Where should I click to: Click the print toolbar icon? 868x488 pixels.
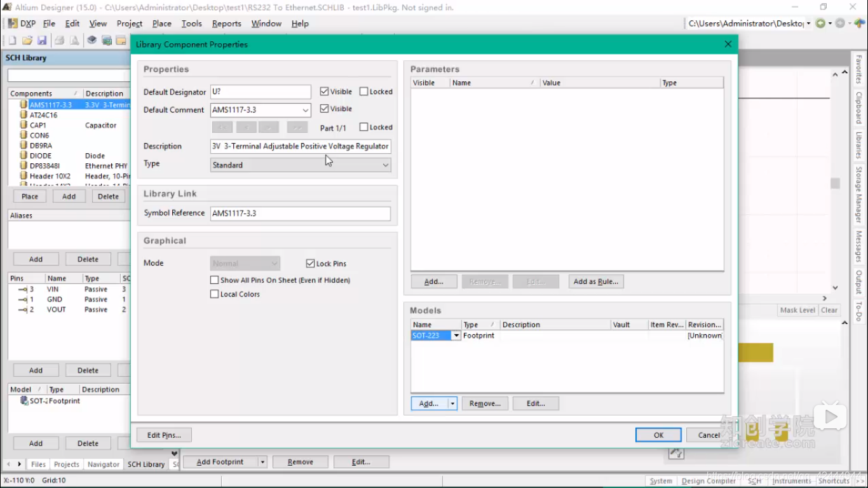(x=60, y=41)
